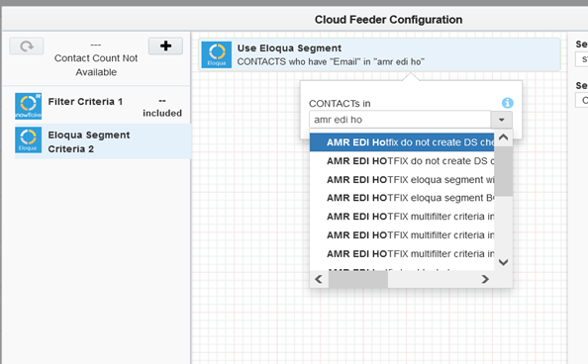The width and height of the screenshot is (588, 364).
Task: Click the scroll up arrow in segment list
Action: (x=503, y=137)
